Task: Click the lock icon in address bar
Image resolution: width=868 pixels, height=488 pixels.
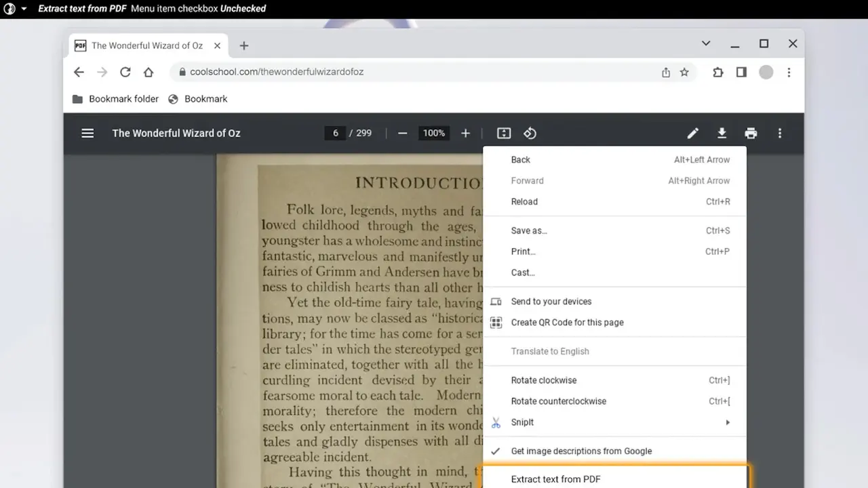Action: point(182,72)
